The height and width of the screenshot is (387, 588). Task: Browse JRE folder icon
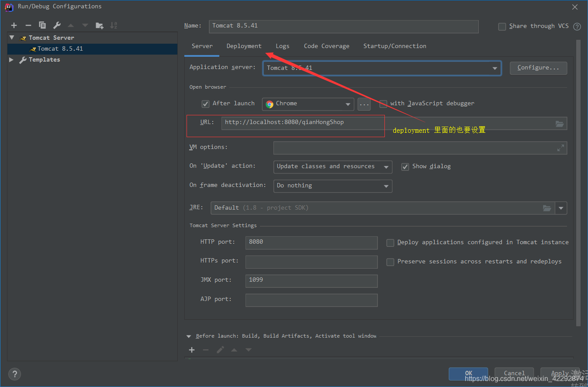coord(547,208)
